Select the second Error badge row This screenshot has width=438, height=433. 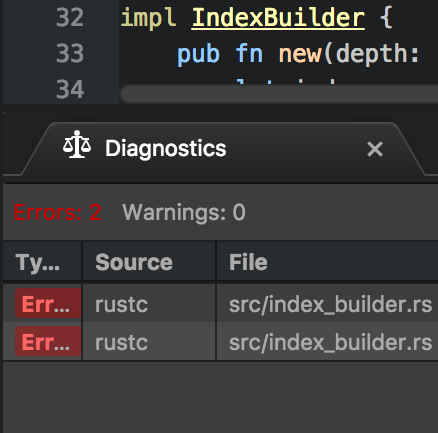(x=48, y=341)
